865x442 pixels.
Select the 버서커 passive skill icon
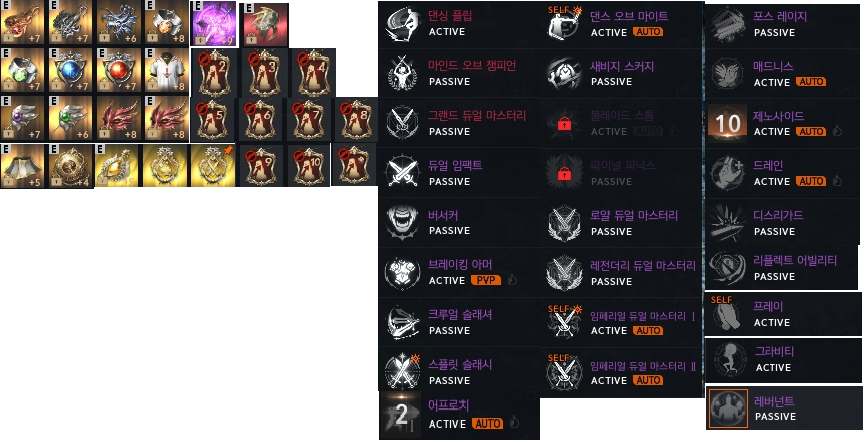403,222
